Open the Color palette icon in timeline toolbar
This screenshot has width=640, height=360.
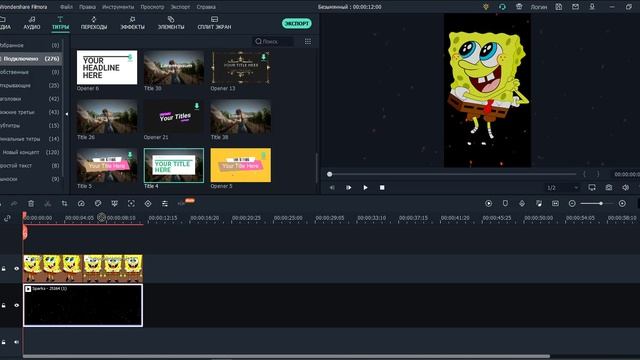tap(98, 203)
